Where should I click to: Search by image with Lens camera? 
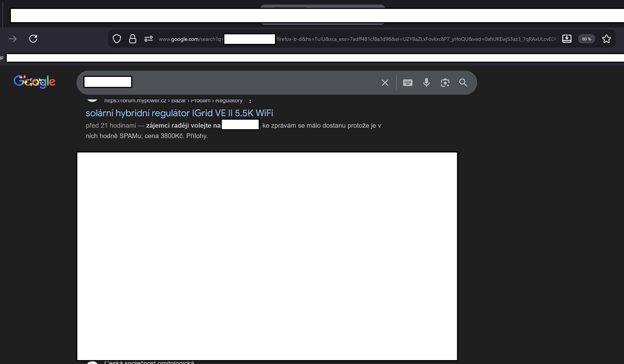(x=445, y=83)
